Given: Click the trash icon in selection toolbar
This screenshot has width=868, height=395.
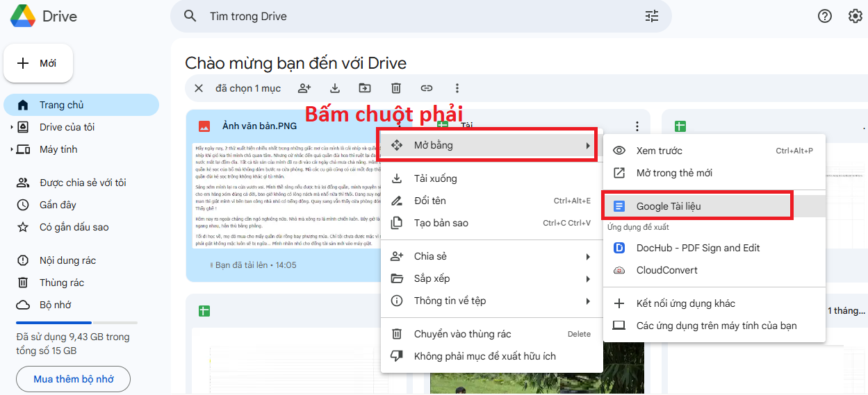Looking at the screenshot, I should point(395,88).
